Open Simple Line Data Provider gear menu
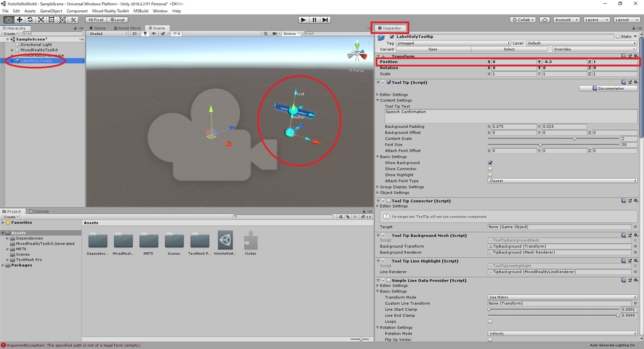644x349 pixels. (636, 280)
